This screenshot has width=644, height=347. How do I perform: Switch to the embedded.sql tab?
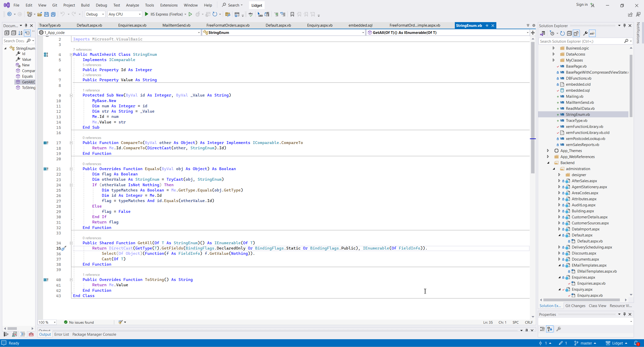[360, 25]
